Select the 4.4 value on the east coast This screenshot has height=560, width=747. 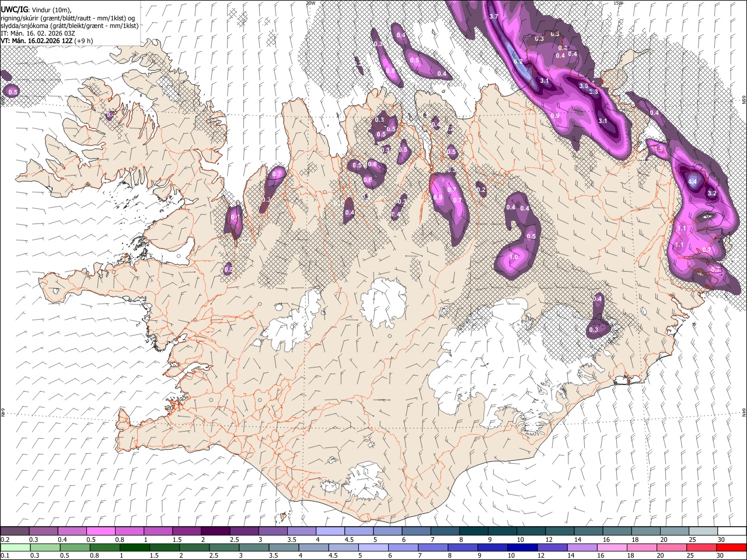(693, 182)
